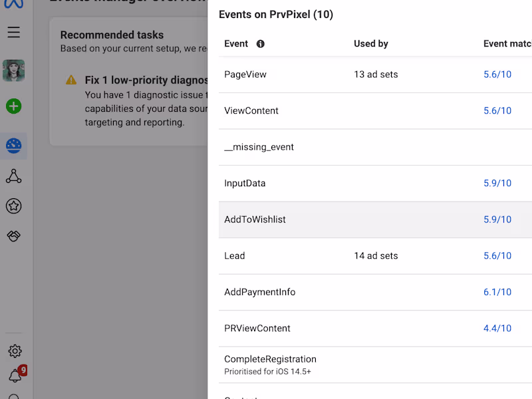Open the hamburger navigation menu
This screenshot has height=399, width=532.
tap(13, 32)
